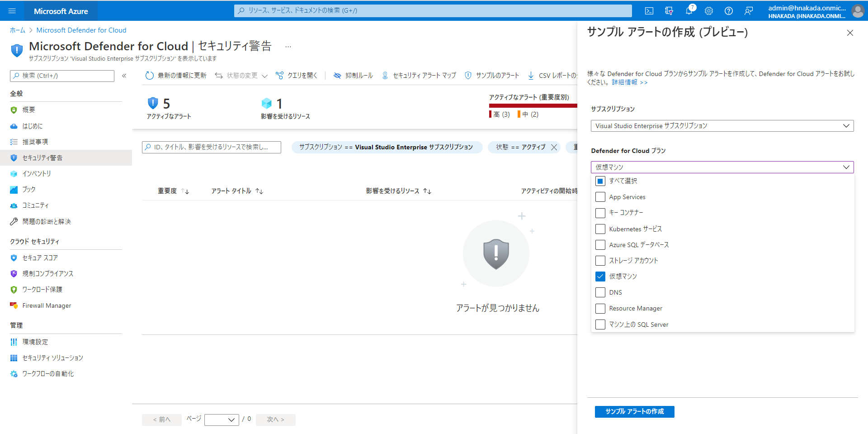868x434 pixels.
Task: Follow the 詳細情報 link in the panel
Action: 630,82
